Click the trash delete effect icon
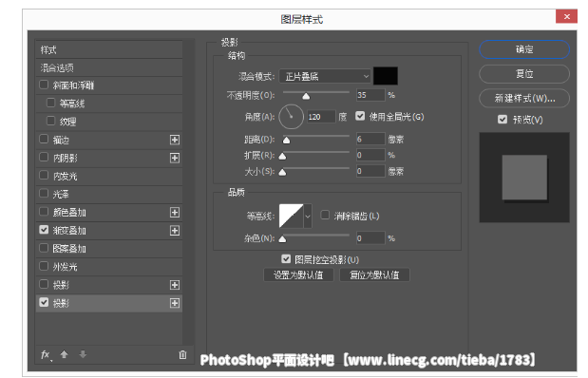This screenshot has height=378, width=588. pyautogui.click(x=182, y=355)
